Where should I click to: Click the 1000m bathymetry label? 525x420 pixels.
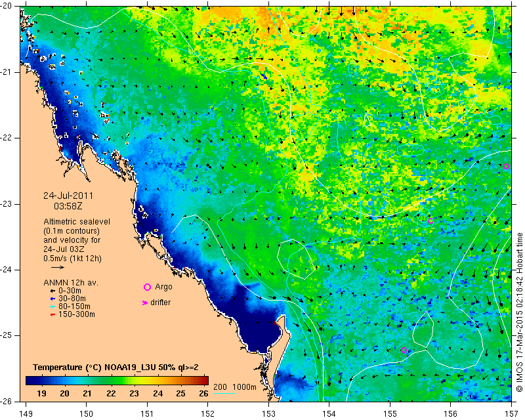[244, 387]
